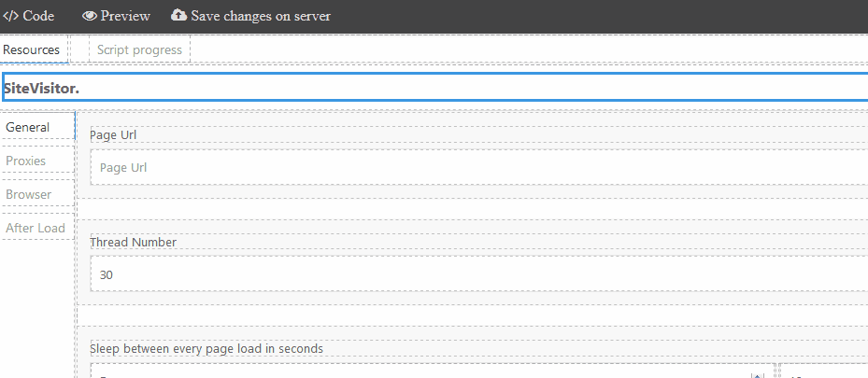Click the Thread Number input showing 30
The image size is (868, 378).
click(x=477, y=275)
